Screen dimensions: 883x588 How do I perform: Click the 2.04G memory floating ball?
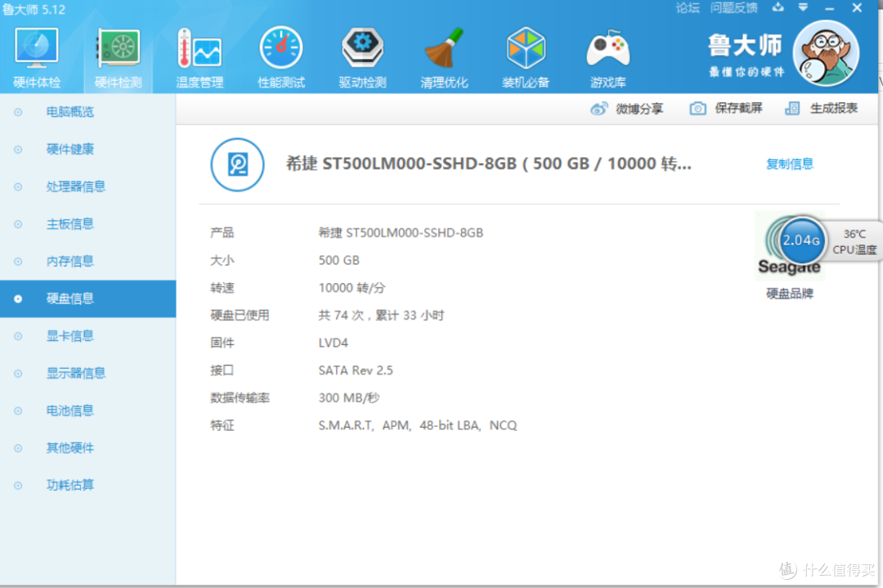coord(801,240)
